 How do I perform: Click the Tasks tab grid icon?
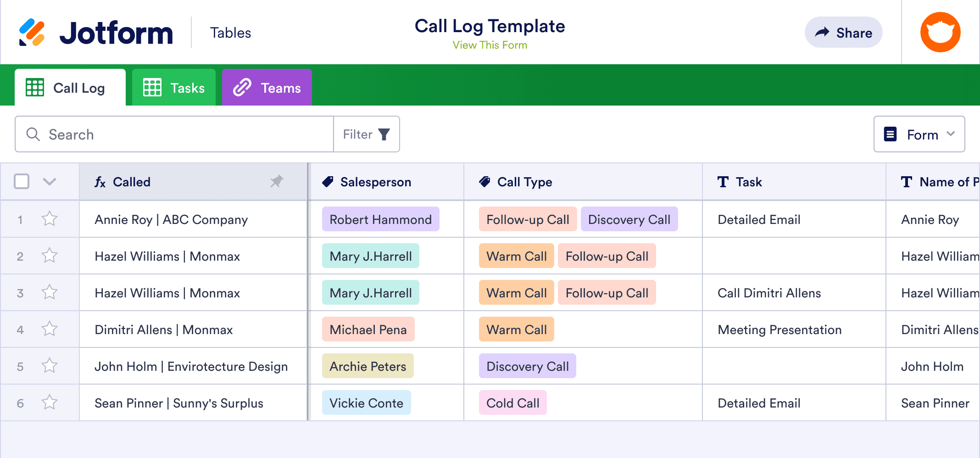point(152,87)
